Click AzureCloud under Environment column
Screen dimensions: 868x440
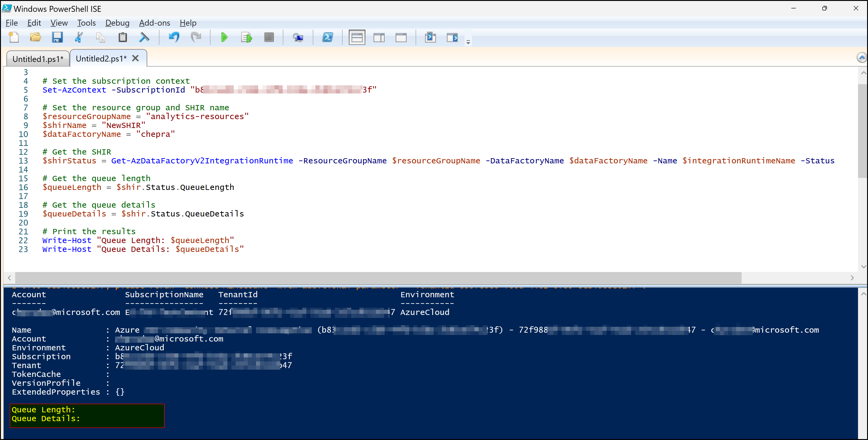(x=425, y=312)
